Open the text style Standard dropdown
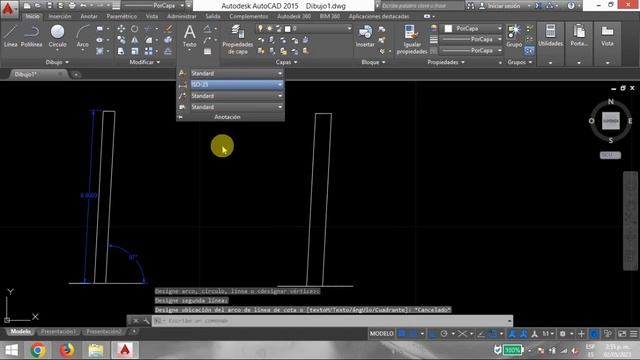 coord(237,73)
